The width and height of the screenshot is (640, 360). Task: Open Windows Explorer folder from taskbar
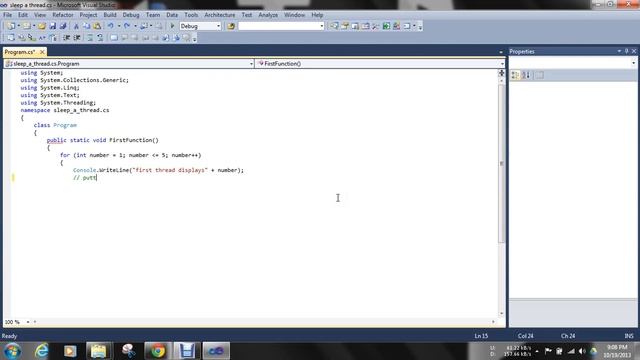point(98,351)
